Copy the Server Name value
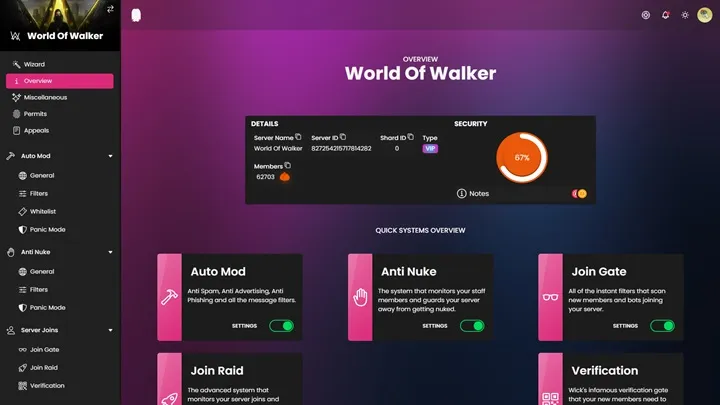 (299, 137)
